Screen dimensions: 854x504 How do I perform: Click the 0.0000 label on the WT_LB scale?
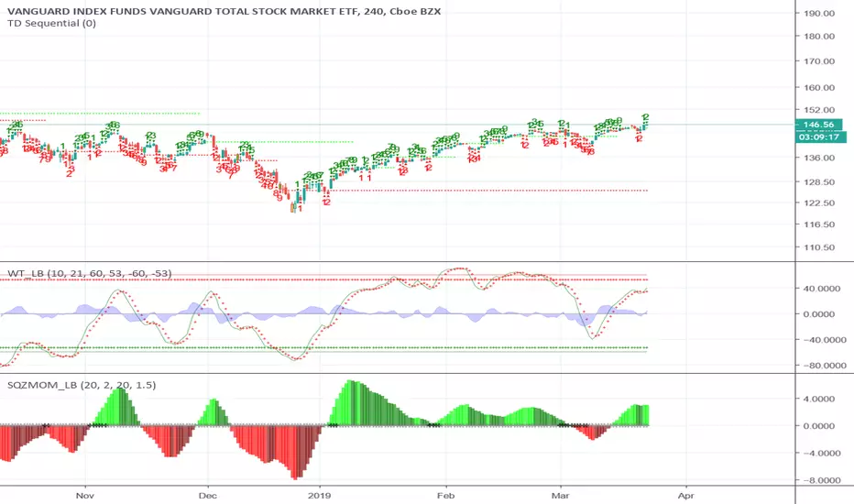pos(819,314)
